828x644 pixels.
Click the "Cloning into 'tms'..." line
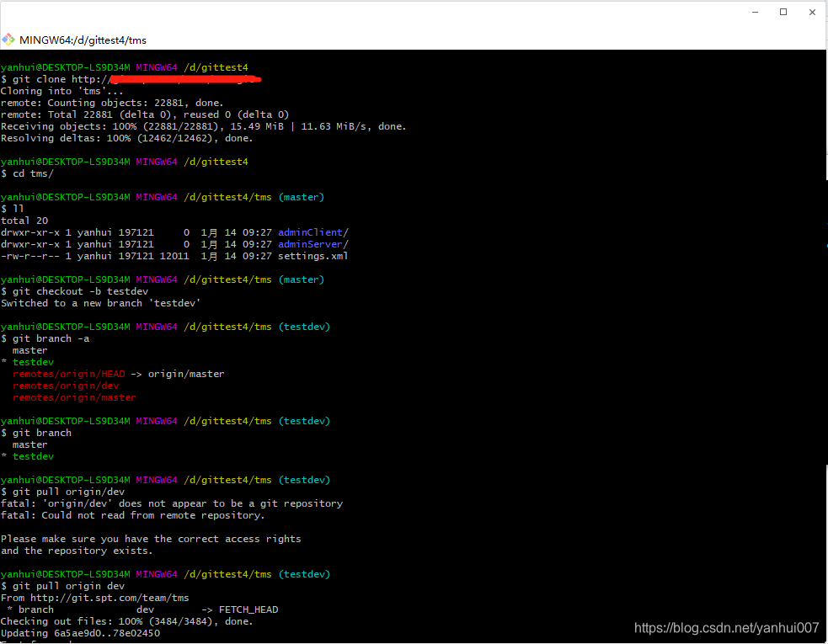click(x=61, y=91)
